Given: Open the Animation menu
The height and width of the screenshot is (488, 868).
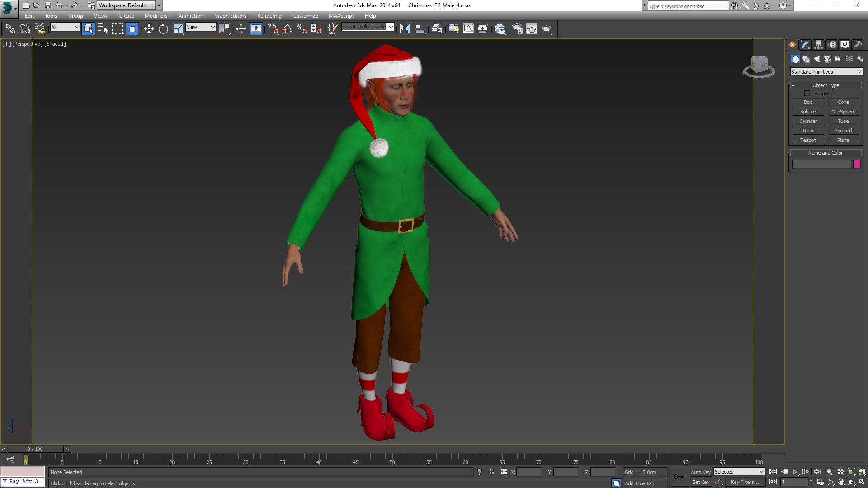Looking at the screenshot, I should [x=190, y=16].
